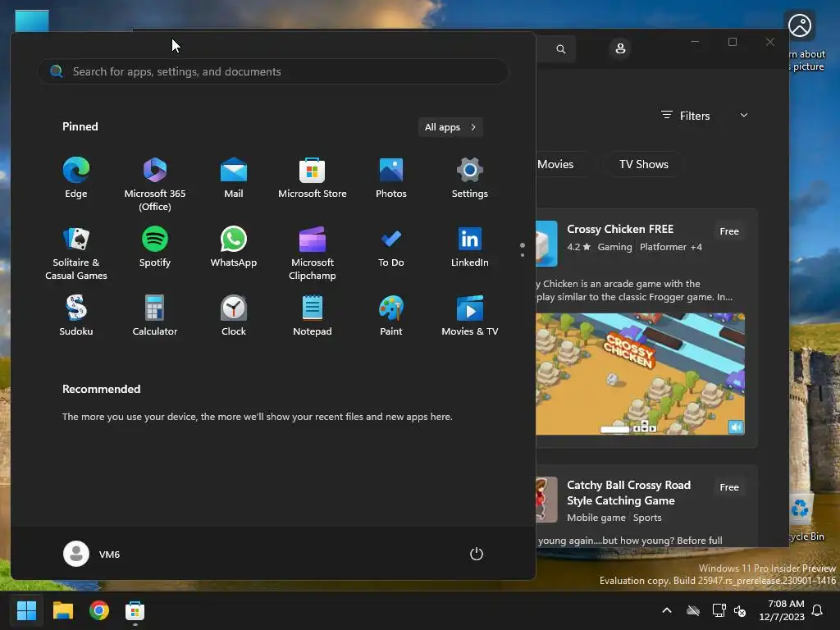Open Microsoft Store pinned app in Start menu

(x=313, y=178)
